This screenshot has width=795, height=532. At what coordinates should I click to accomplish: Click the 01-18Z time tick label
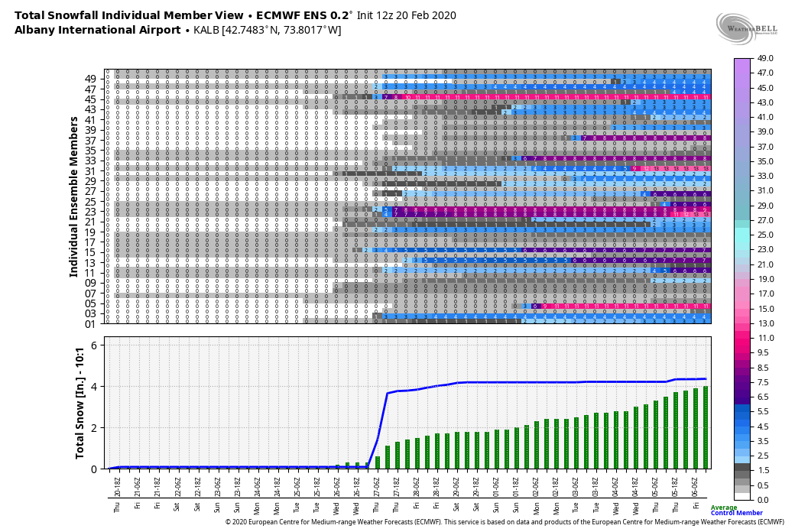[x=516, y=487]
